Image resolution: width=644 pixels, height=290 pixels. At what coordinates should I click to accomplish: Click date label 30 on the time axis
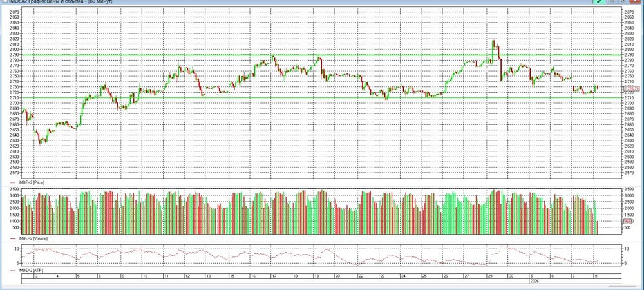pyautogui.click(x=511, y=276)
